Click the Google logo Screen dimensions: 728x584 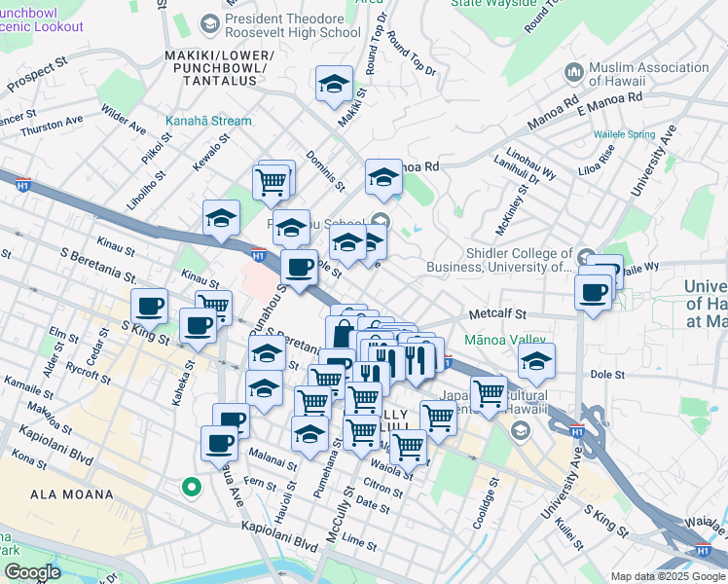(x=32, y=572)
